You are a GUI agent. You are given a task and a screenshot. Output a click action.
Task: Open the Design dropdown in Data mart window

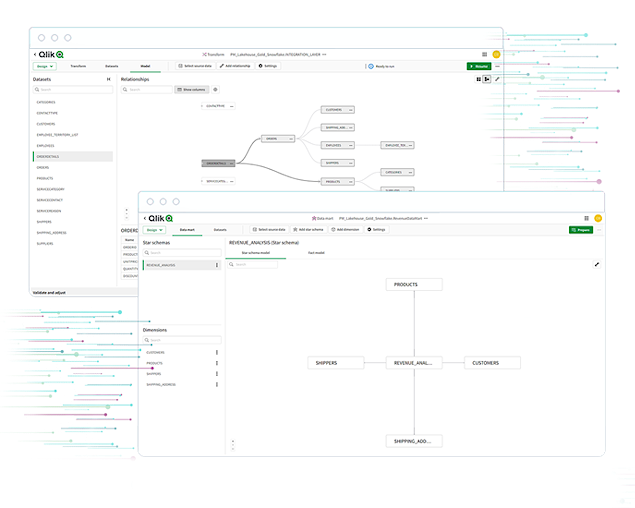[x=155, y=229]
